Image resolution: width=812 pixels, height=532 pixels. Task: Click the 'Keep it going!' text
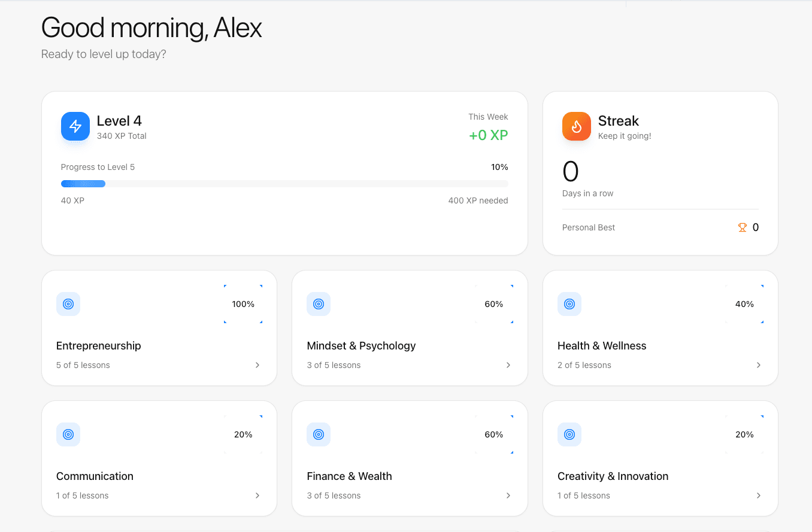coord(625,136)
